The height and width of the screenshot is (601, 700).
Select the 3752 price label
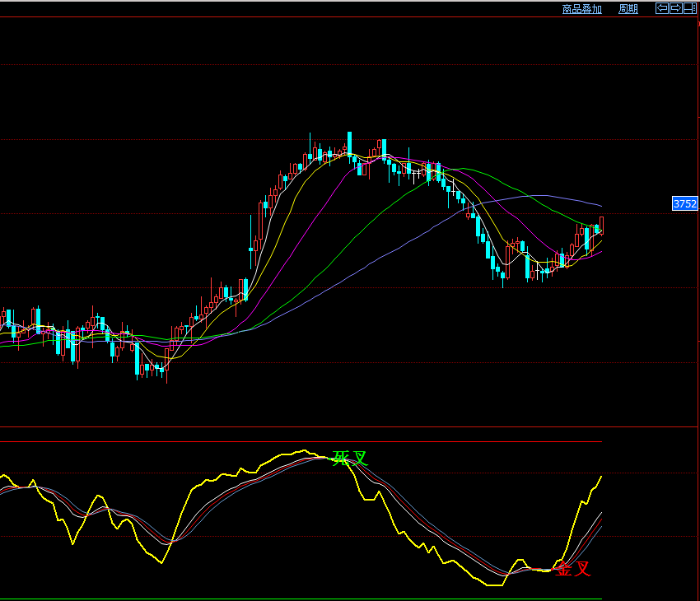(x=685, y=204)
